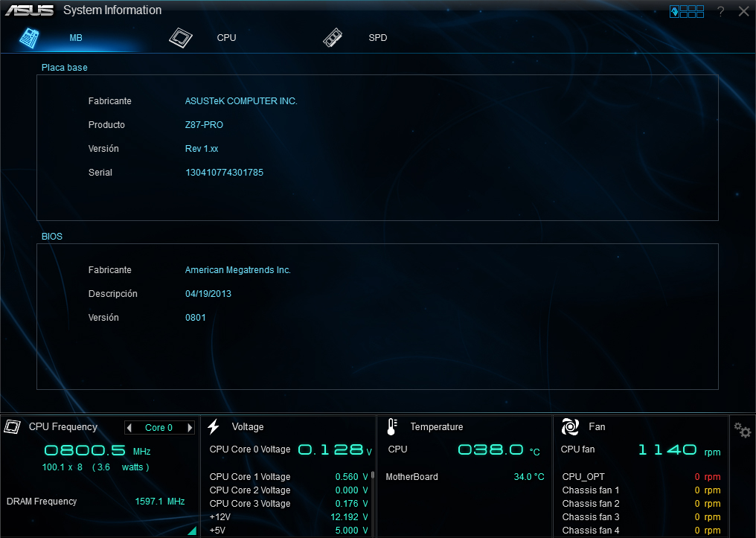Screen dimensions: 756x538
Task: Open the MB motherboard tab icon
Action: pyautogui.click(x=30, y=38)
